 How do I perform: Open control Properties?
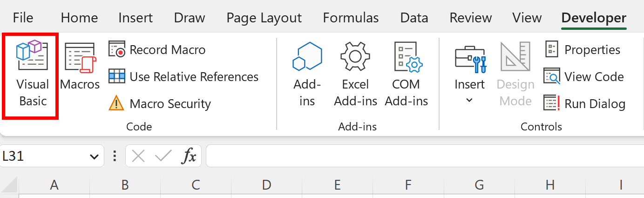click(583, 50)
